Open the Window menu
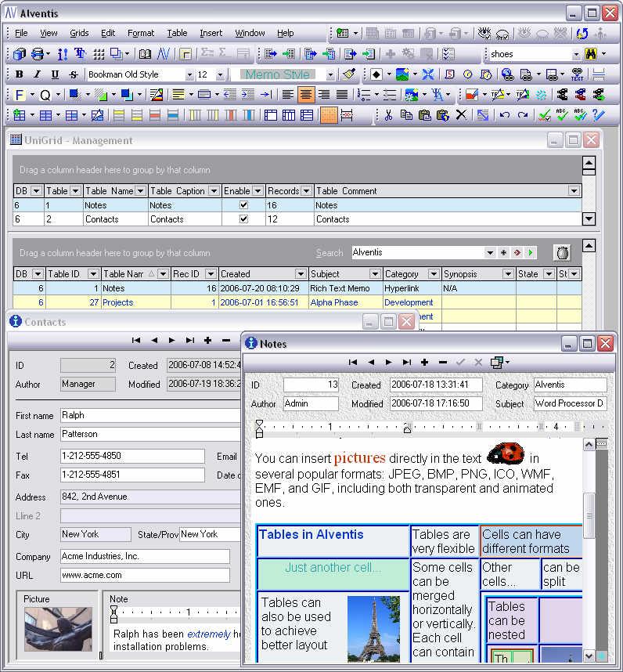Viewport: 623px width, 672px height. click(x=250, y=33)
